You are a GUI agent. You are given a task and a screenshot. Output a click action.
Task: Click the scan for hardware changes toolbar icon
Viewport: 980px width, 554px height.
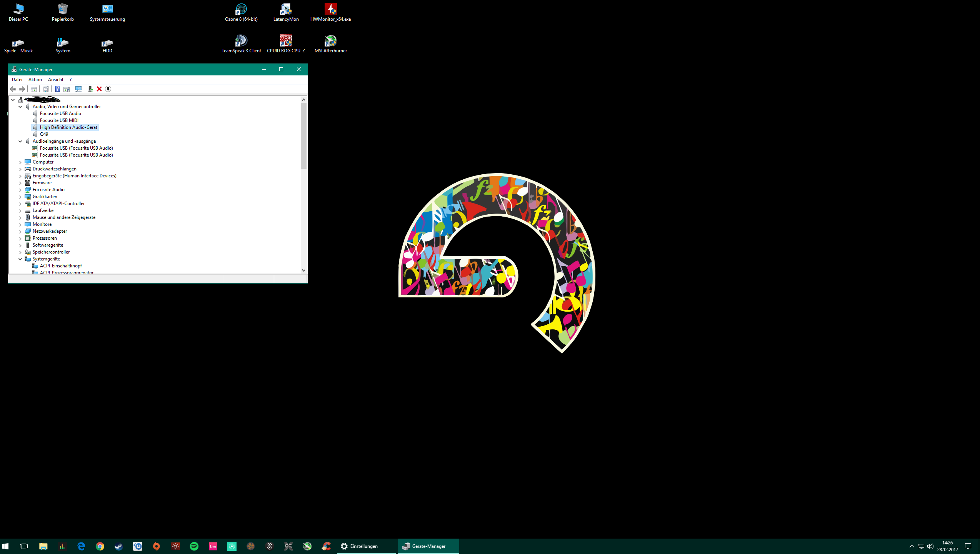78,89
